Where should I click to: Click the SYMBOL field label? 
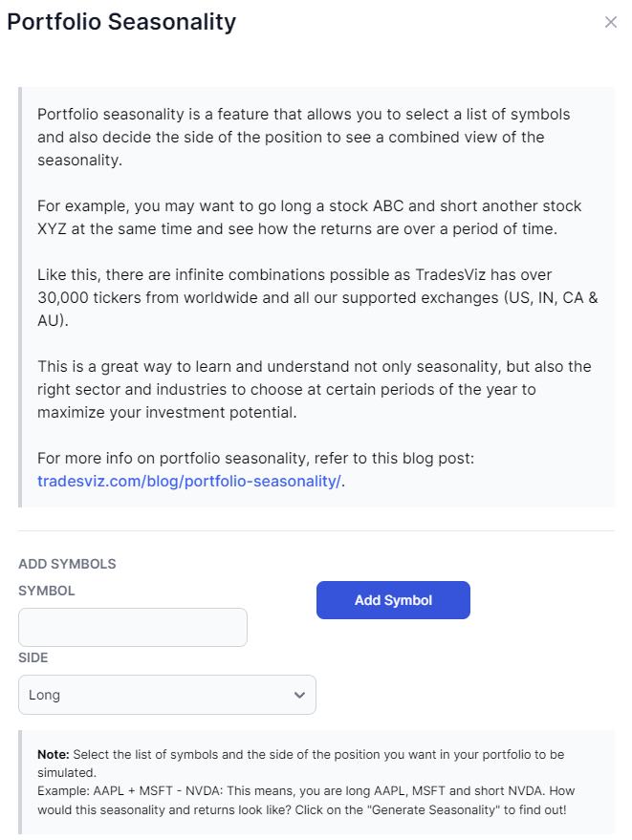pos(47,591)
